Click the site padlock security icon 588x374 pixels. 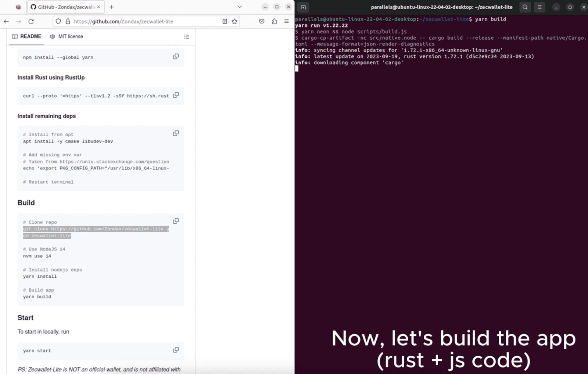pos(68,21)
